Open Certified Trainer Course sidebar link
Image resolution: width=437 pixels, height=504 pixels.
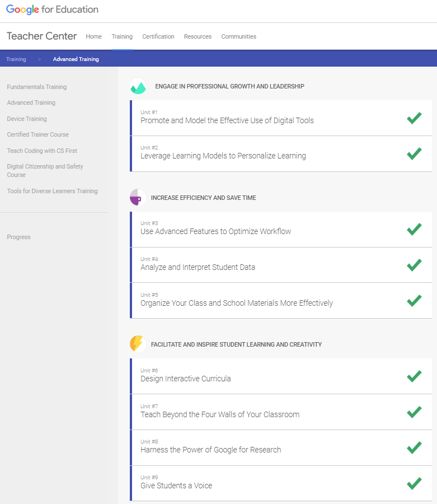coord(38,134)
